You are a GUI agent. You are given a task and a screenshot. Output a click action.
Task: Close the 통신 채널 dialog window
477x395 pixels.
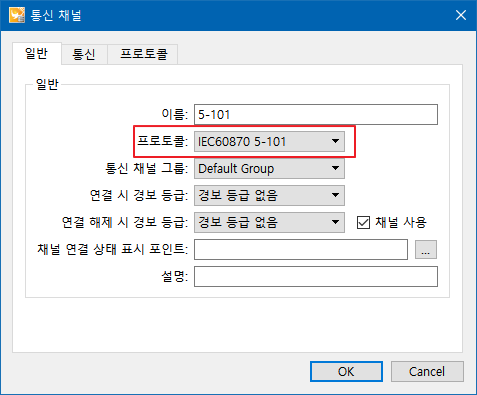(x=461, y=15)
